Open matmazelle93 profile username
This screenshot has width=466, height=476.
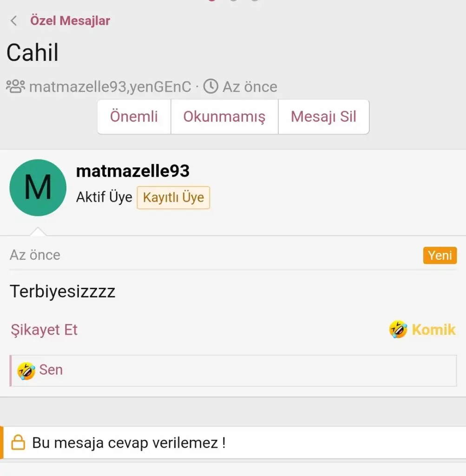132,171
